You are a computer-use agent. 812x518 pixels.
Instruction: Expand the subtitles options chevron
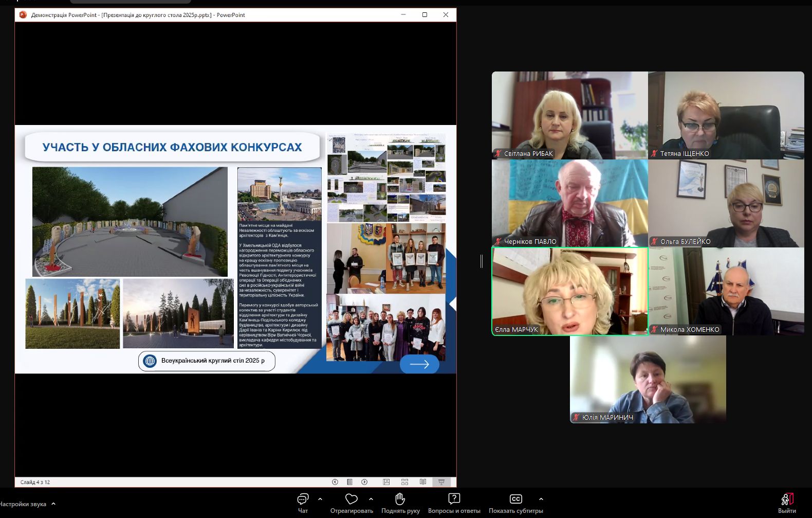pyautogui.click(x=541, y=499)
